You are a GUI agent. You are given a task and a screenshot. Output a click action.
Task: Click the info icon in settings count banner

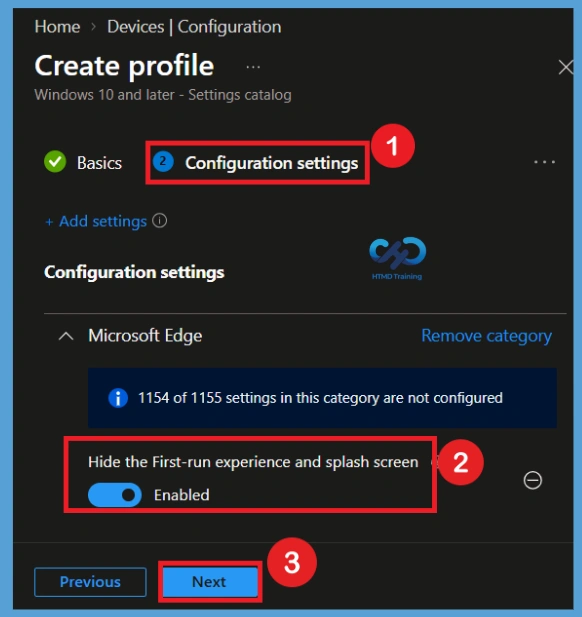pyautogui.click(x=118, y=398)
